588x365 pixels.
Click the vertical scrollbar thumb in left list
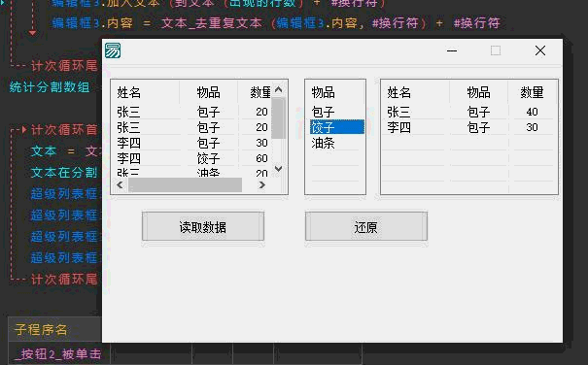tap(278, 118)
